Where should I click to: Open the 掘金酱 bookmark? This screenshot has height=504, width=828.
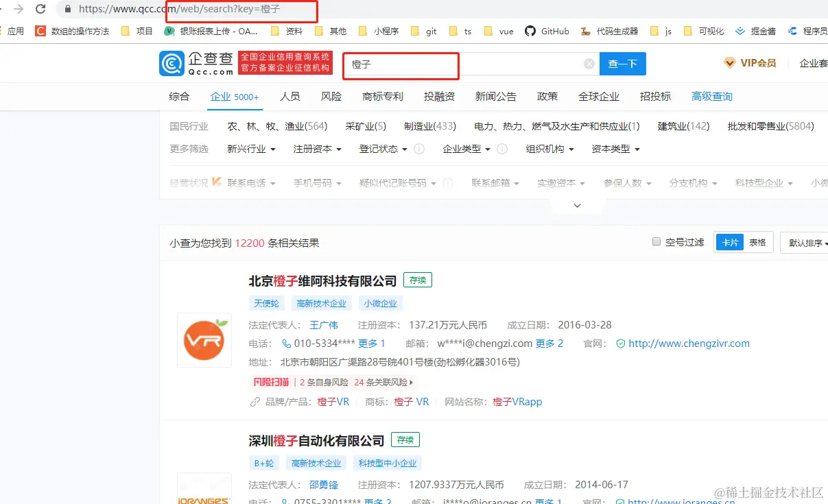click(x=755, y=31)
